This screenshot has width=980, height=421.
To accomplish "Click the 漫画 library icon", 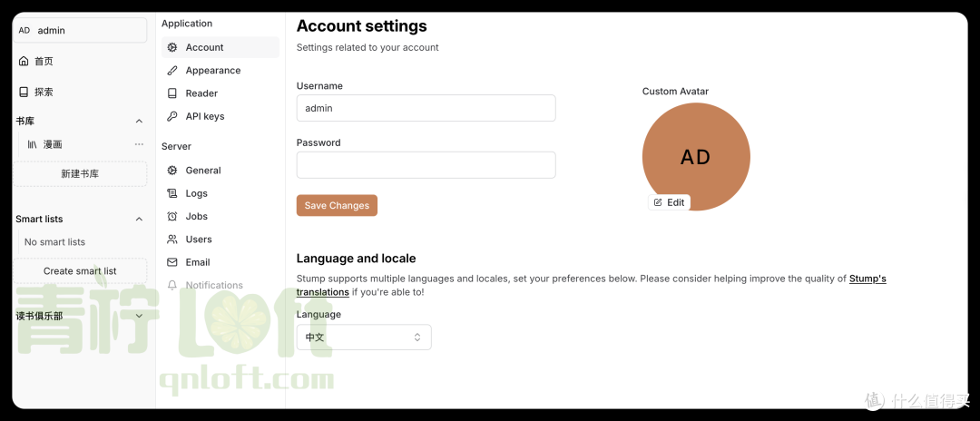I will tap(33, 144).
